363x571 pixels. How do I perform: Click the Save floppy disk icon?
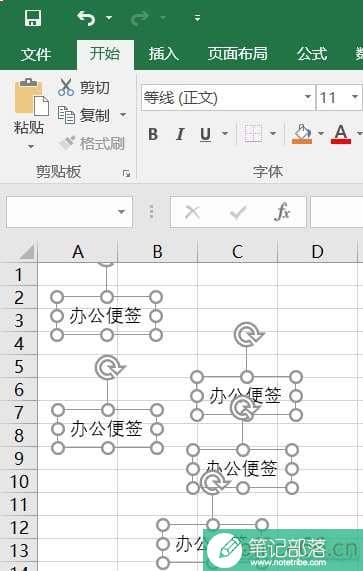coord(33,18)
